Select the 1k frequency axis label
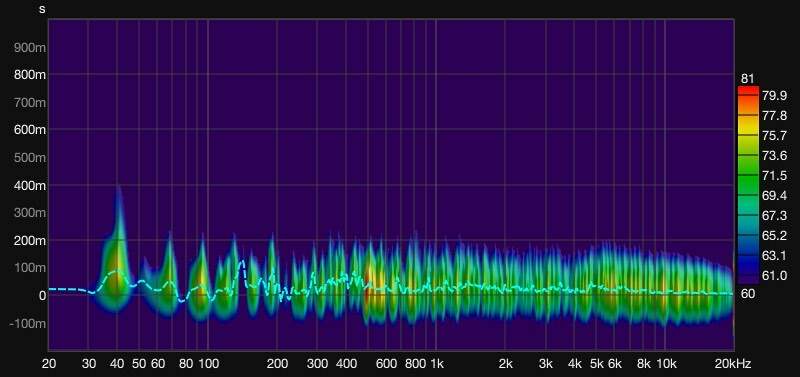The height and width of the screenshot is (377, 800). [x=437, y=364]
